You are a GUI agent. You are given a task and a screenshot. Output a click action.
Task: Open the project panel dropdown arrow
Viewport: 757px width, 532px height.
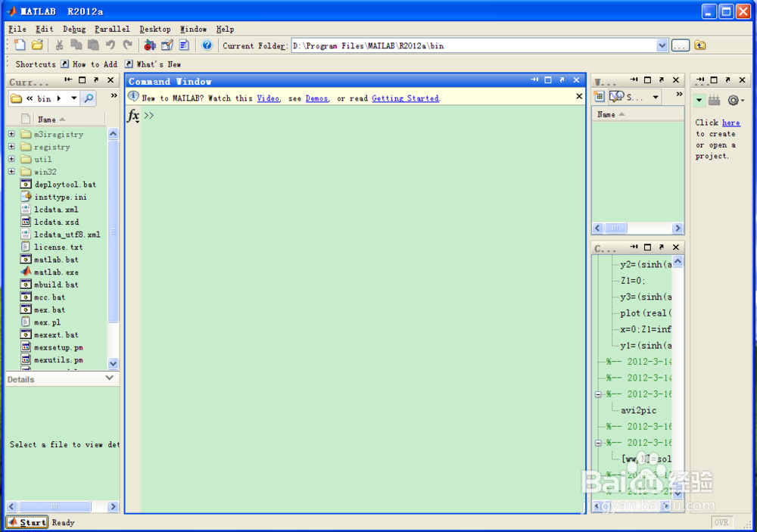699,101
